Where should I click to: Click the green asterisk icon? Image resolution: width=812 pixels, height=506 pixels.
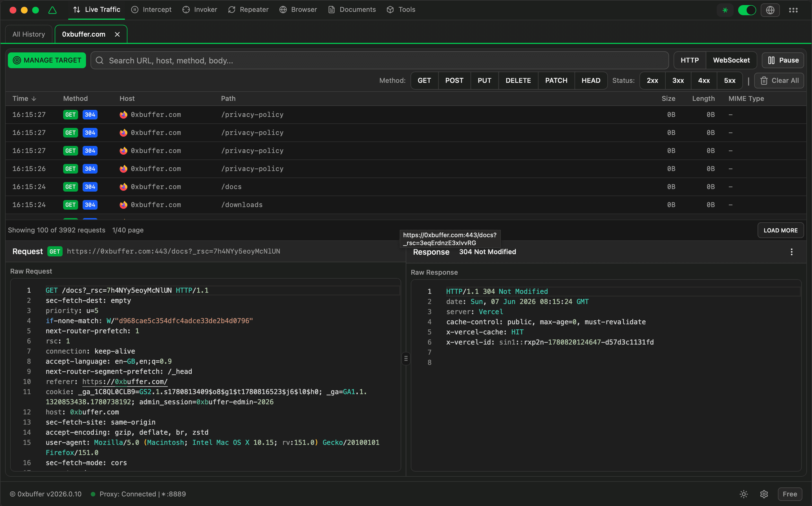coord(725,10)
